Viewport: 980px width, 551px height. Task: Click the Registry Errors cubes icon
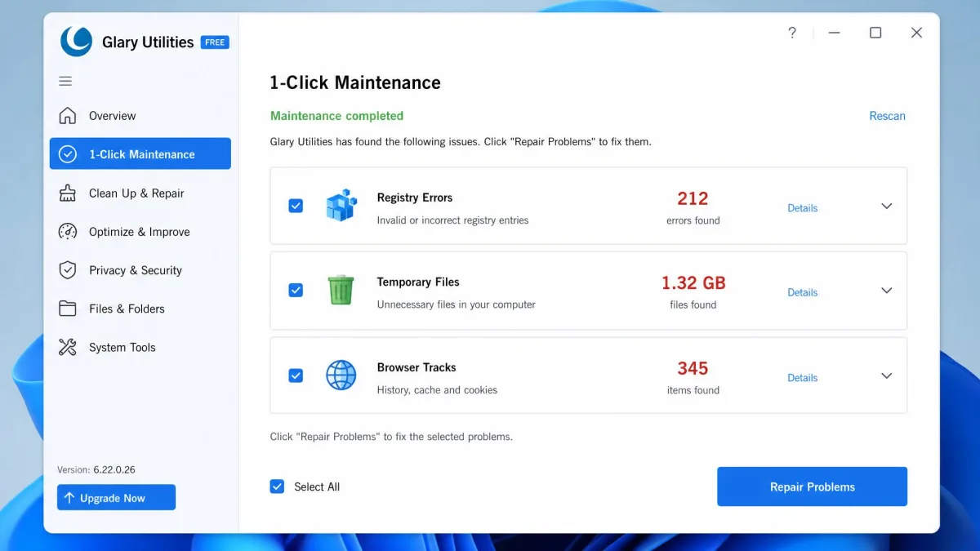(341, 206)
